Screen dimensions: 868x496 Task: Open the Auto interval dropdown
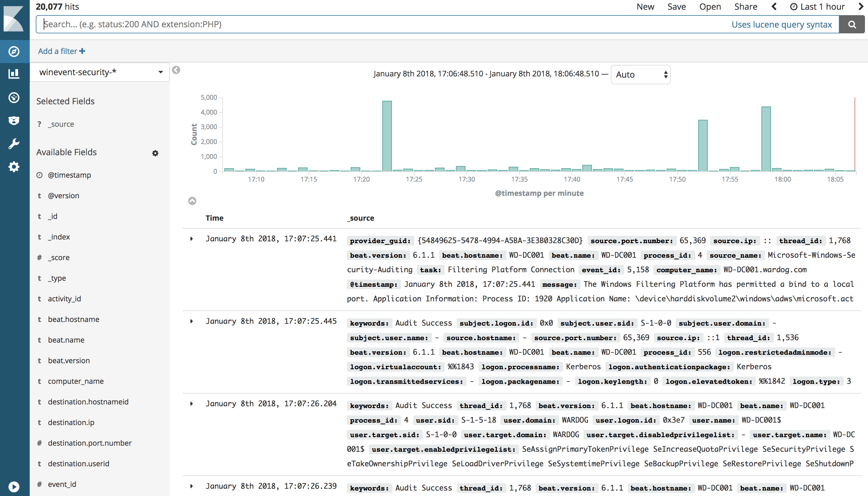[x=640, y=75]
